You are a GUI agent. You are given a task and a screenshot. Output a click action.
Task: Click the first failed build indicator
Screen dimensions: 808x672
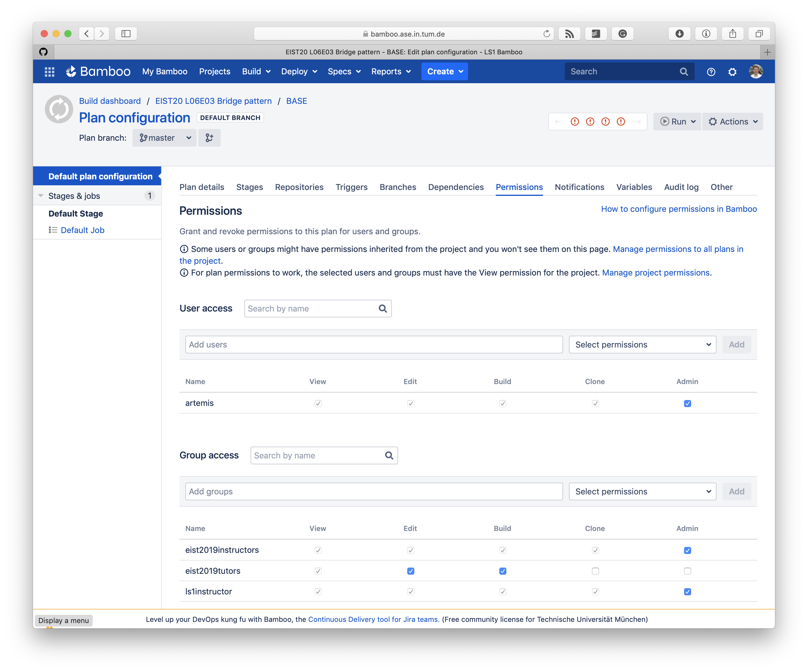click(x=575, y=122)
